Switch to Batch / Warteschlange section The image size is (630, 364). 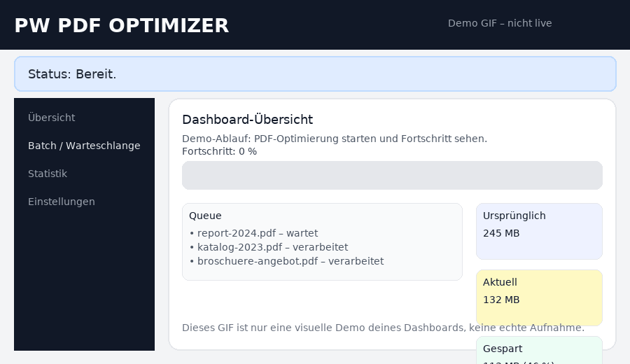[84, 146]
